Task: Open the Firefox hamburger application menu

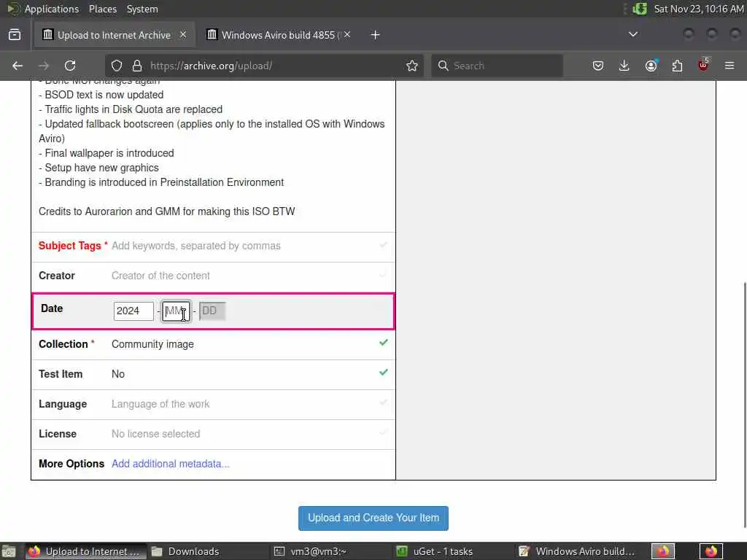Action: [729, 66]
